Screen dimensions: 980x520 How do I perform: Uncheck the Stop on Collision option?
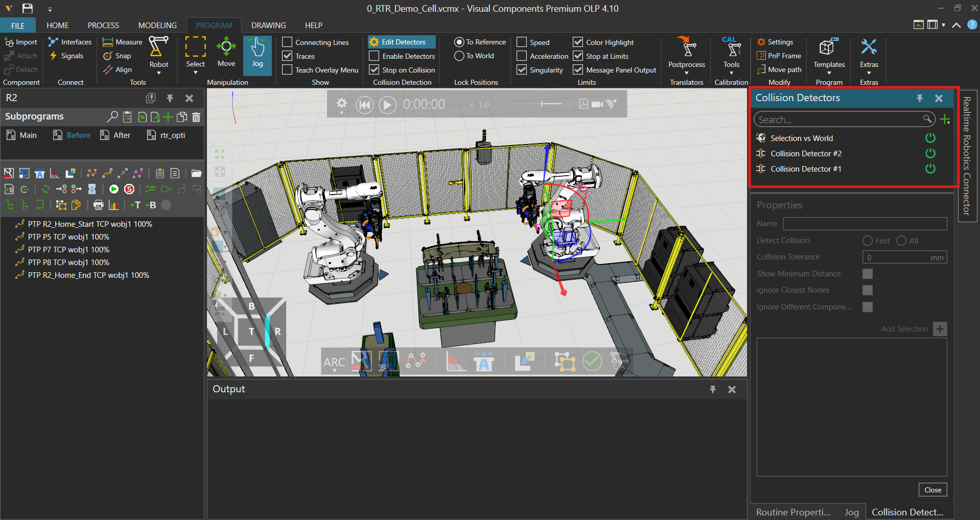point(375,70)
